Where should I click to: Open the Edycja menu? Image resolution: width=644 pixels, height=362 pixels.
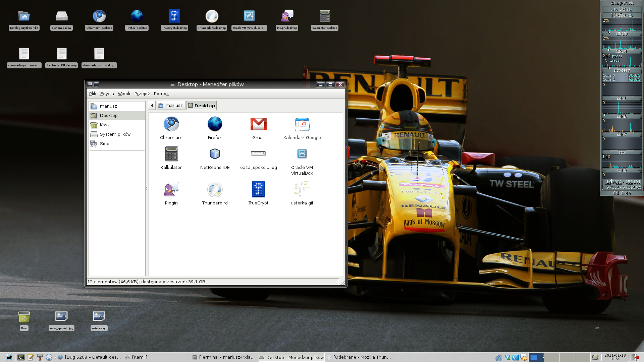(x=107, y=94)
